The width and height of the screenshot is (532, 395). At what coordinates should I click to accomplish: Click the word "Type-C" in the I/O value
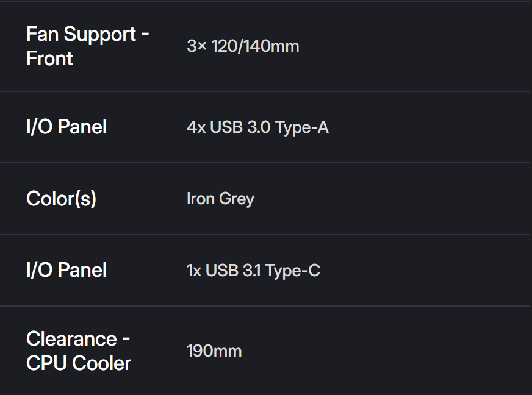[x=293, y=271]
